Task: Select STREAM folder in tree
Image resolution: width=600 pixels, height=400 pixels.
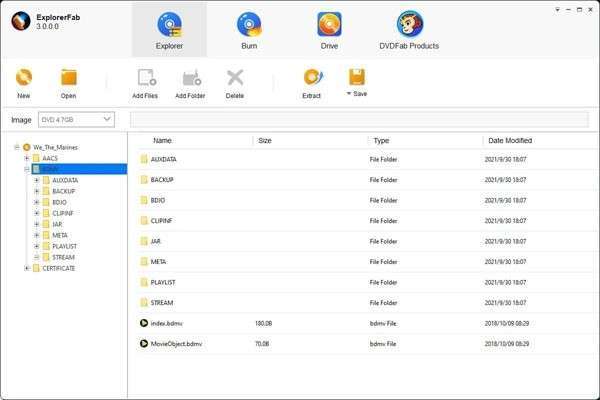Action: tap(63, 257)
